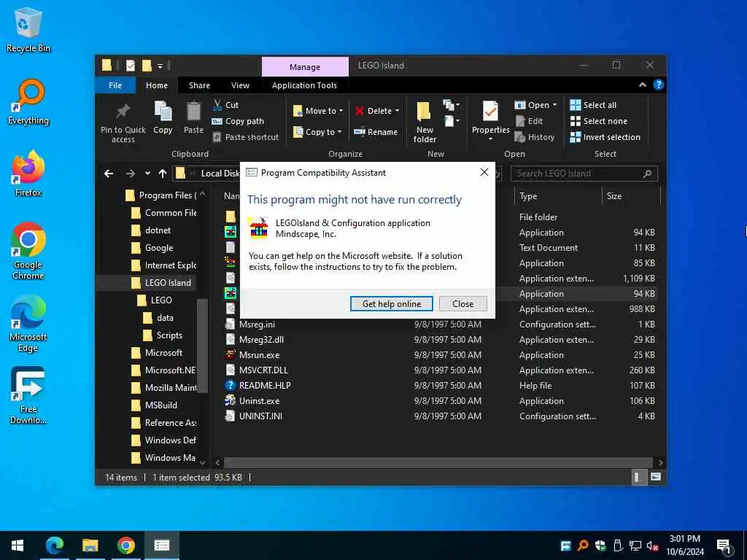Select the MSBuild folder in the tree
This screenshot has width=747, height=560.
pos(155,405)
